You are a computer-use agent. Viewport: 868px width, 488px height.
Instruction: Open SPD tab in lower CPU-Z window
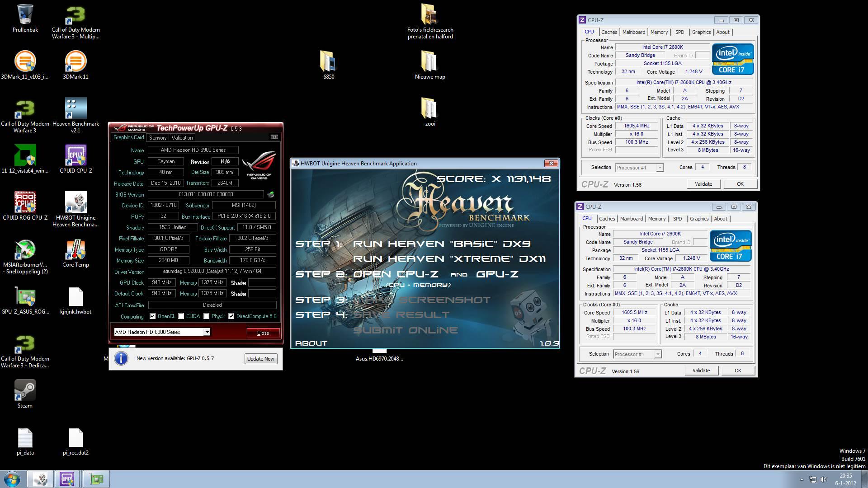[677, 219]
